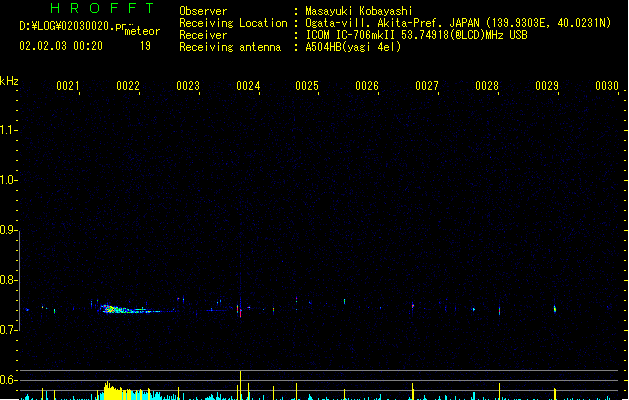Click the 0.7 kHz axis label
The height and width of the screenshot is (400, 629).
(x=7, y=330)
